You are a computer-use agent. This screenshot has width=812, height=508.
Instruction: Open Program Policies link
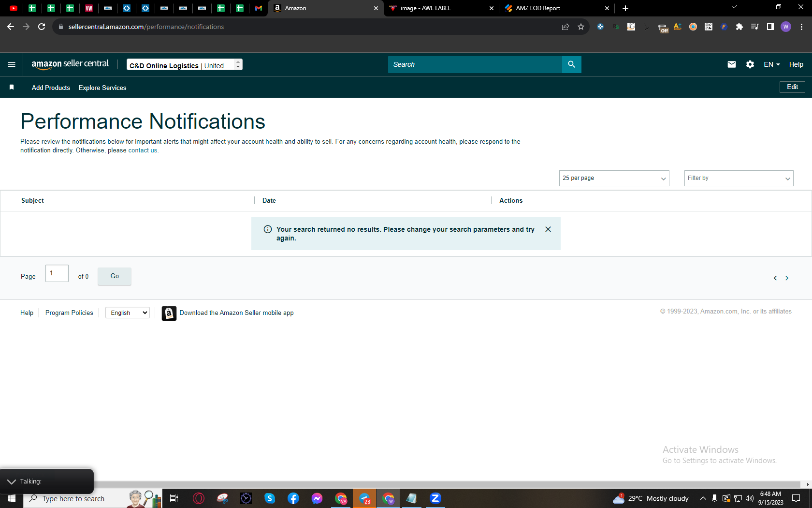click(69, 313)
